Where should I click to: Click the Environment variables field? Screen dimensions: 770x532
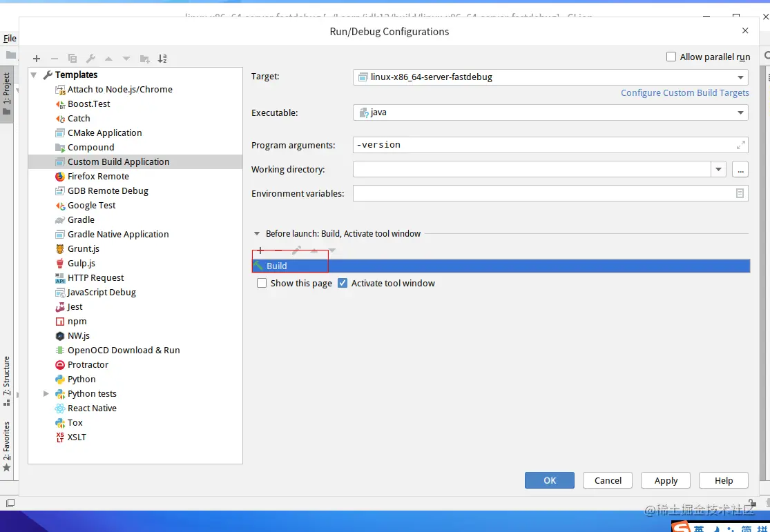(x=550, y=193)
